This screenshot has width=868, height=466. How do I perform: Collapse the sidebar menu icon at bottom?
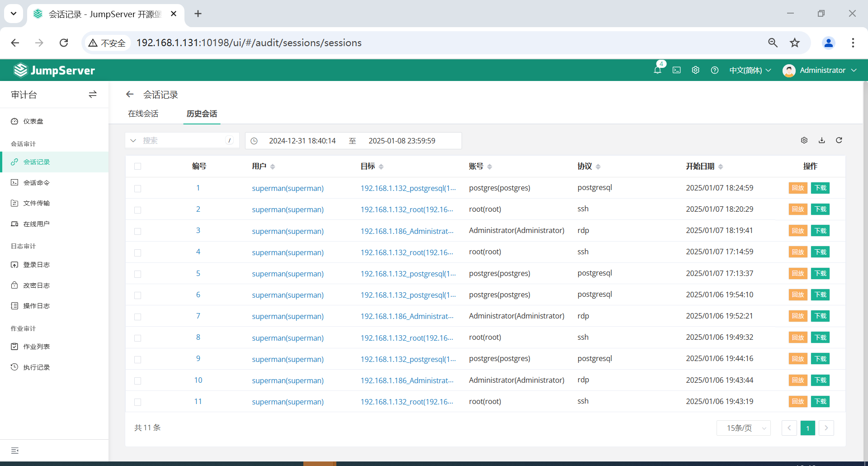[15, 451]
